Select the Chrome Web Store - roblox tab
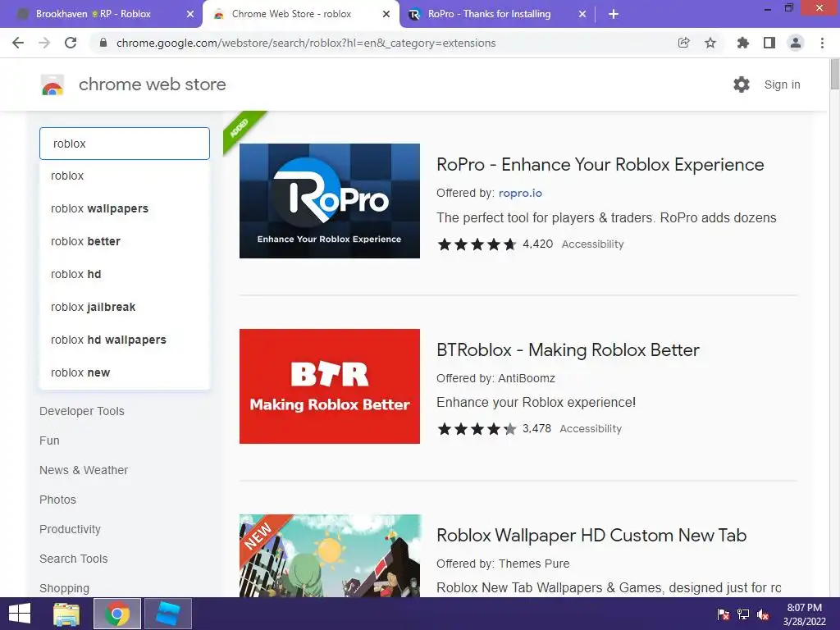 (x=301, y=15)
